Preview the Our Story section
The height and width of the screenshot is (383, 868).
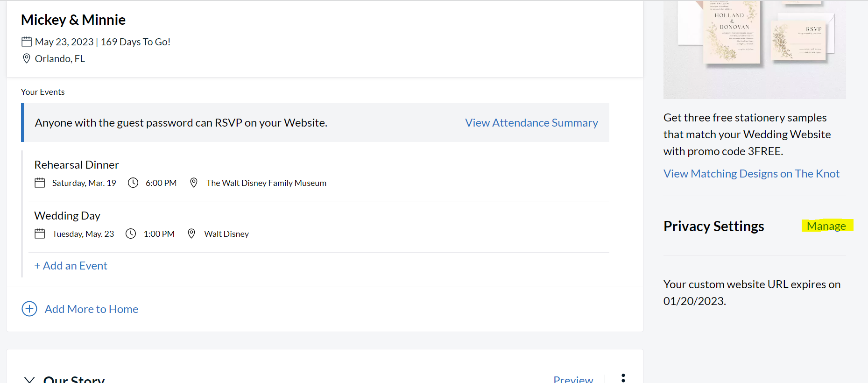pyautogui.click(x=573, y=379)
